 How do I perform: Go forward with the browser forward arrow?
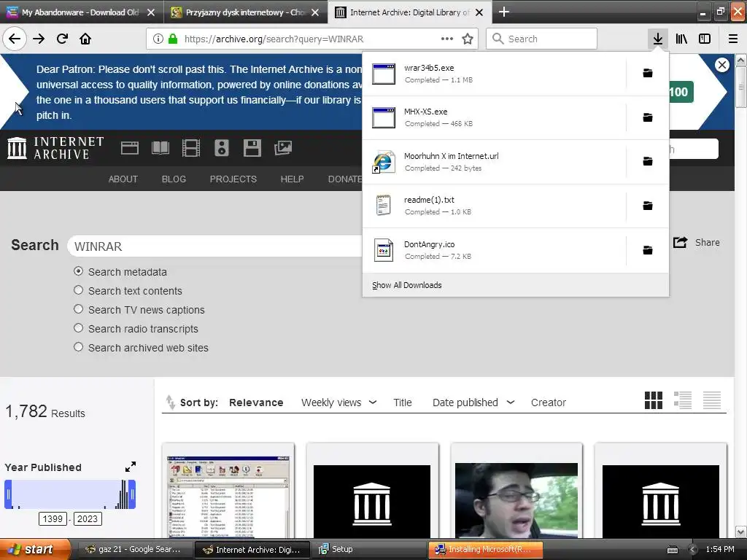tap(39, 39)
